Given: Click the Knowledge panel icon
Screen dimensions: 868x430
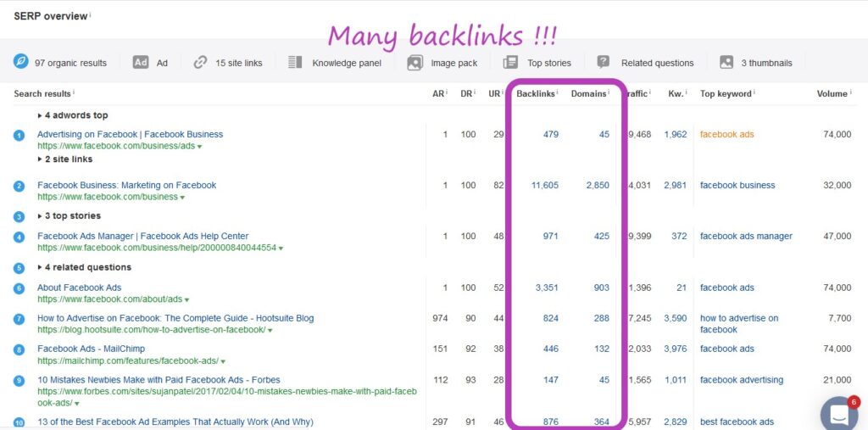Looking at the screenshot, I should tap(295, 62).
